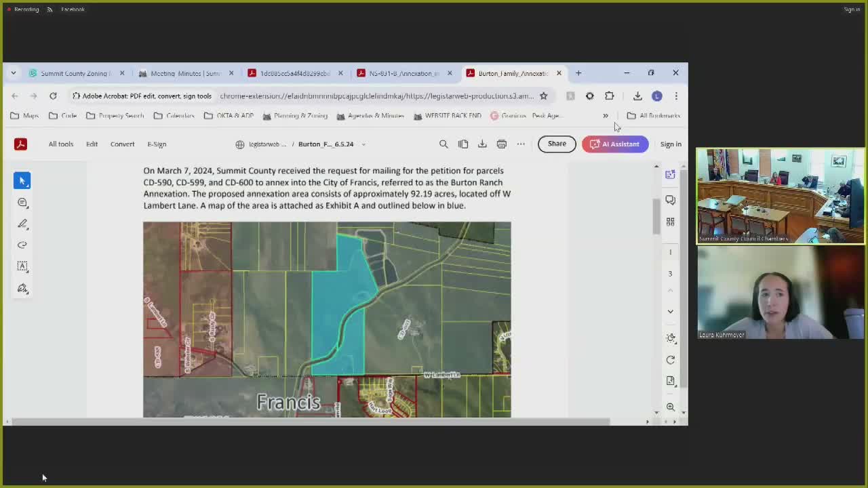This screenshot has width=868, height=488.
Task: Expand the hidden bookmarks overflow chevron
Action: (x=605, y=116)
